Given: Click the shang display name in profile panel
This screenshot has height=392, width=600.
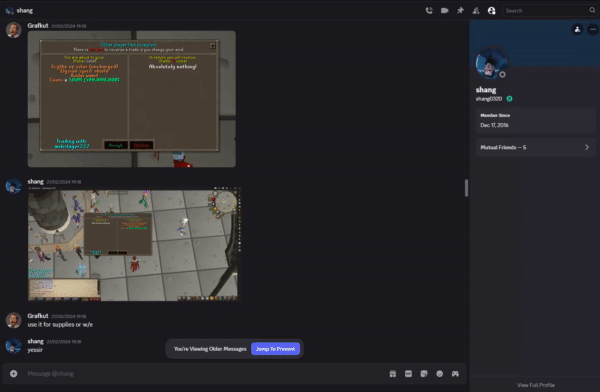Looking at the screenshot, I should click(486, 90).
